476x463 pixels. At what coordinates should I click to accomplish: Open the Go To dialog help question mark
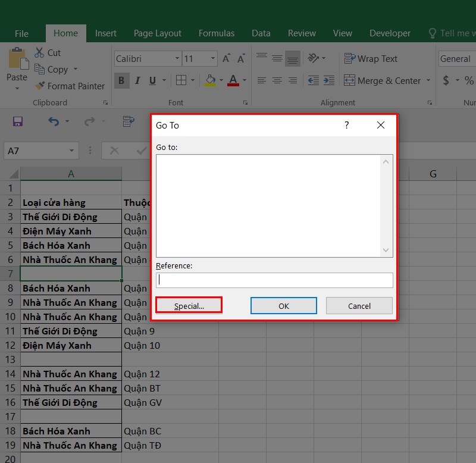coord(347,125)
